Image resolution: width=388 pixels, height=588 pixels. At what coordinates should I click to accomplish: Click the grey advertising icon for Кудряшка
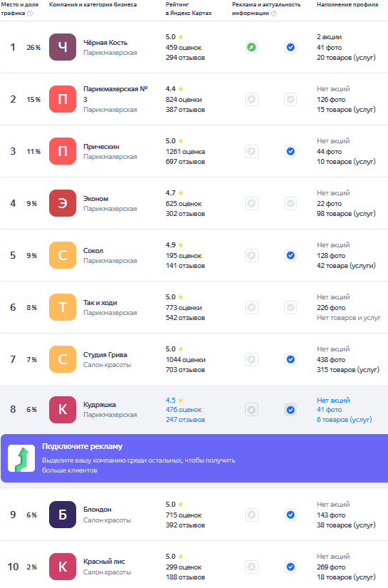(252, 410)
